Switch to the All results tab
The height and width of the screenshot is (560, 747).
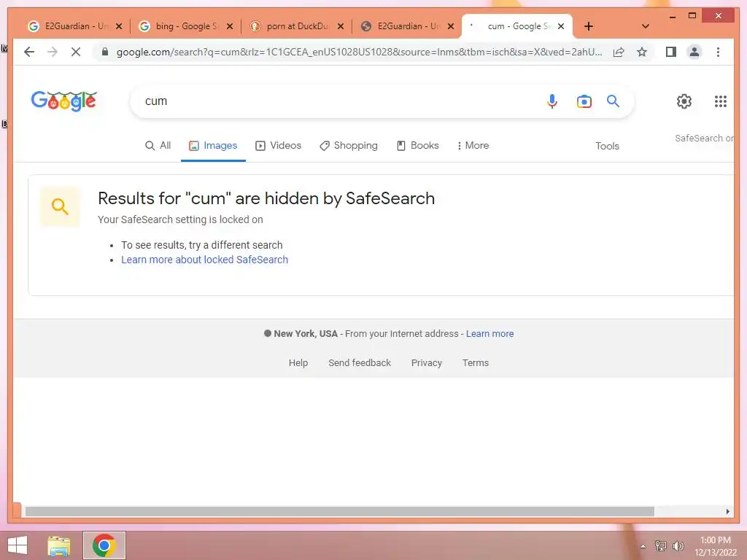(158, 146)
